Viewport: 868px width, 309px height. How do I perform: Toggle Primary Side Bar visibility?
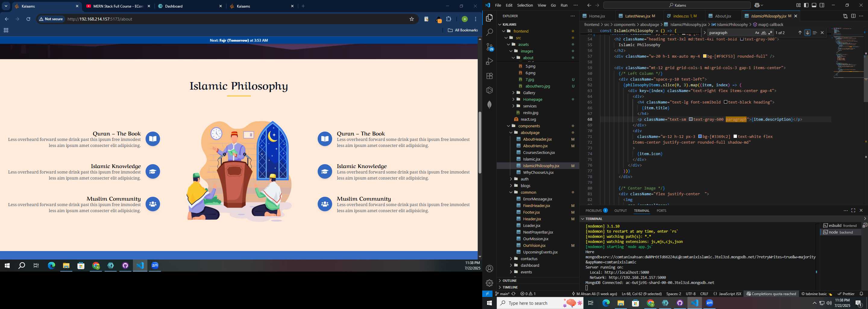(x=806, y=5)
